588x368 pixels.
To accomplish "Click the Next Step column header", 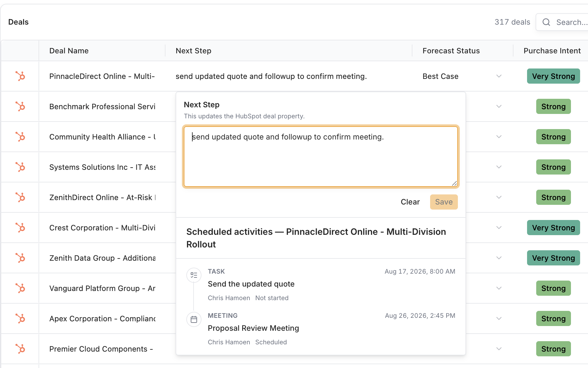I will point(193,51).
